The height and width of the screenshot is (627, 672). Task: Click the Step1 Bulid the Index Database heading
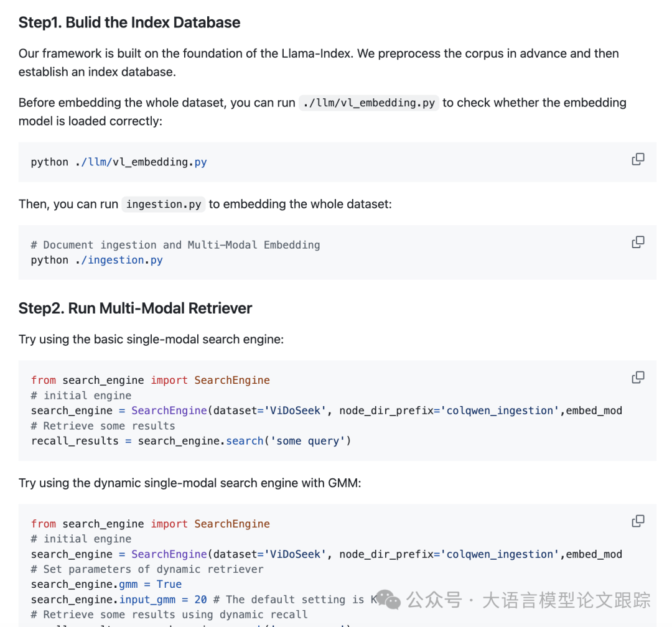pos(129,23)
